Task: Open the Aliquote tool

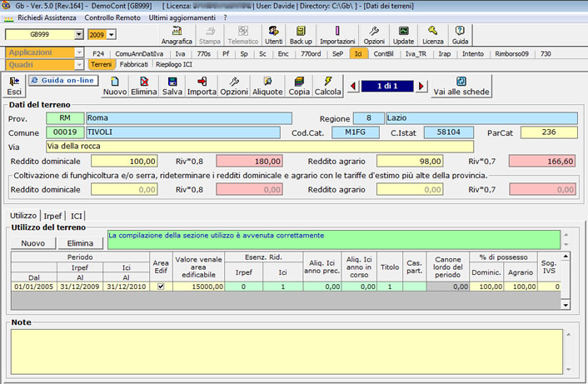Action: pyautogui.click(x=267, y=87)
